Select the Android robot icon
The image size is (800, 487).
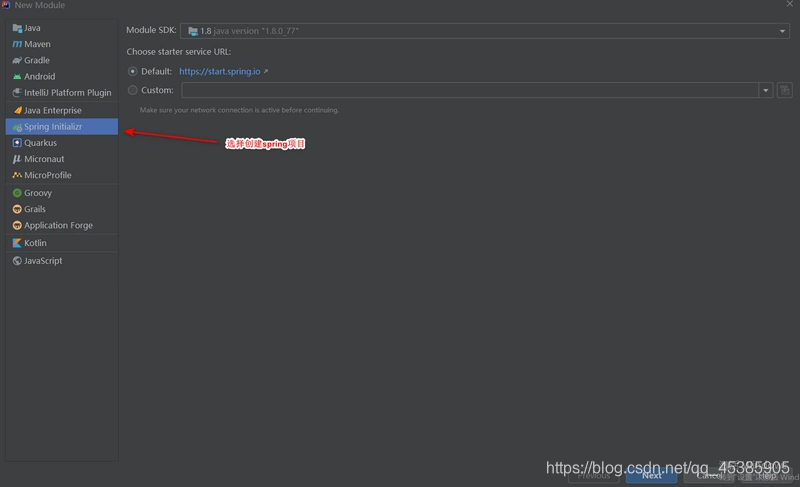click(x=17, y=76)
